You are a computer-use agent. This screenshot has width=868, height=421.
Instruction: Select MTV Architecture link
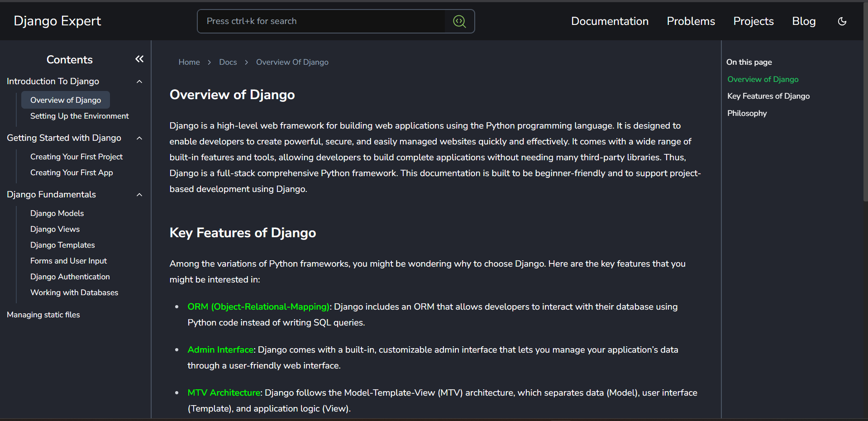pyautogui.click(x=224, y=392)
